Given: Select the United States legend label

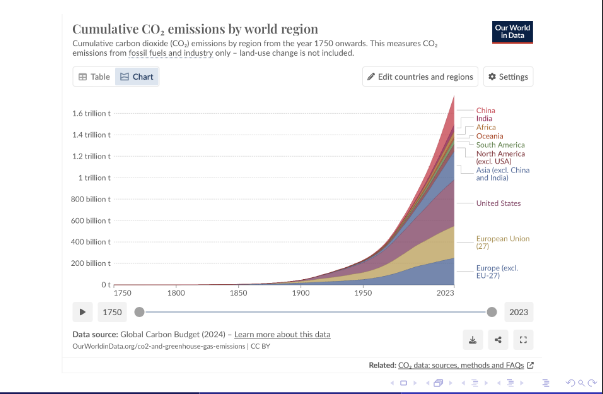Looking at the screenshot, I should coord(498,203).
